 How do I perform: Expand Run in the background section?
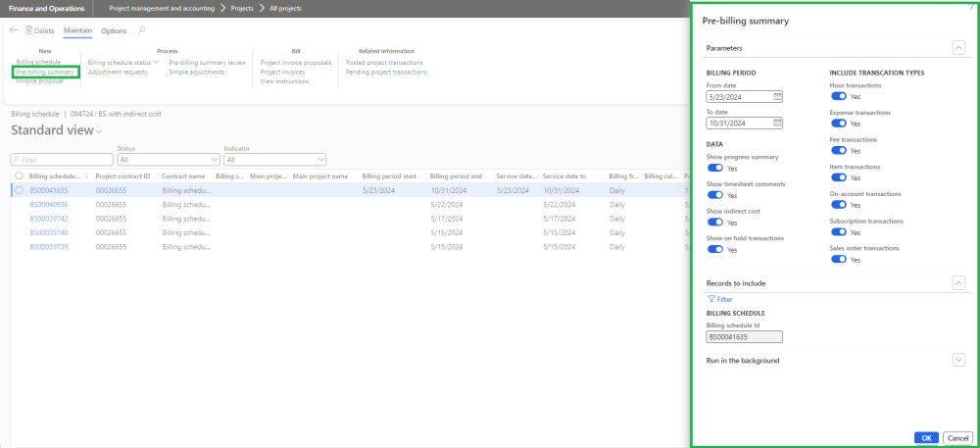coord(957,360)
